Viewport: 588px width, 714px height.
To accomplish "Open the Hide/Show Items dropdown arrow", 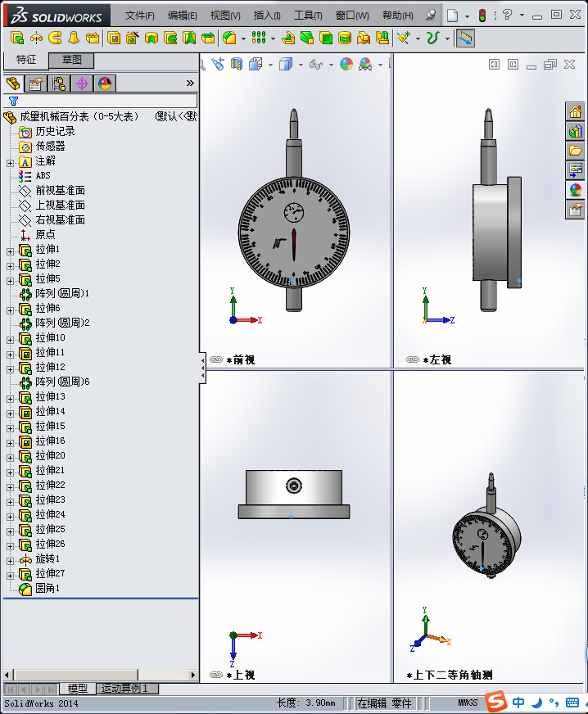I will pyautogui.click(x=331, y=65).
